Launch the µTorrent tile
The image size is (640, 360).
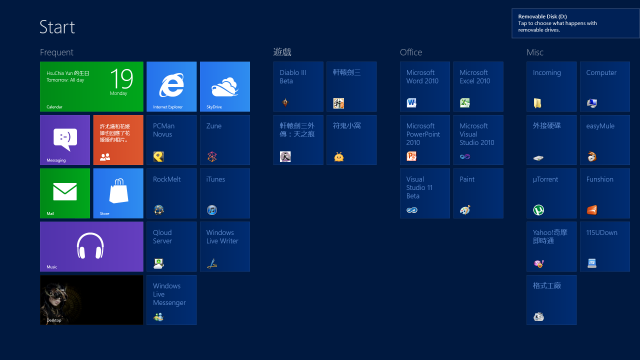pyautogui.click(x=551, y=193)
